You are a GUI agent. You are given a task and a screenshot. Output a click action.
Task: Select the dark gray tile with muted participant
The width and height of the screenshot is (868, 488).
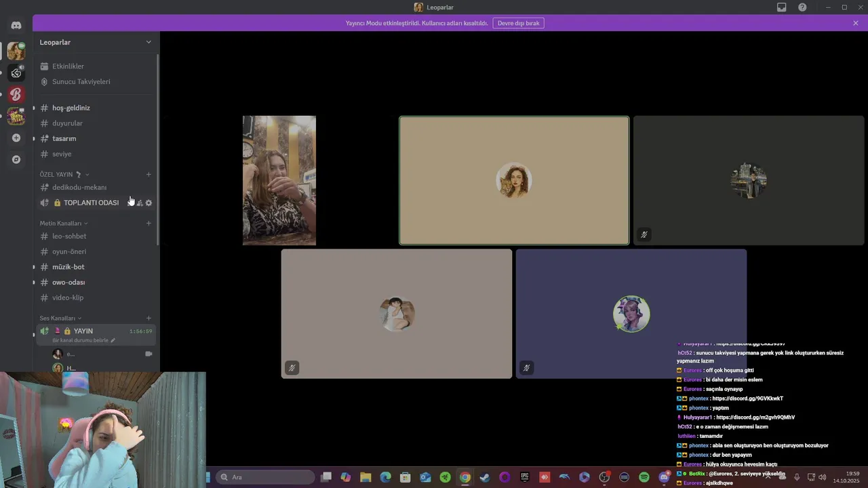749,180
